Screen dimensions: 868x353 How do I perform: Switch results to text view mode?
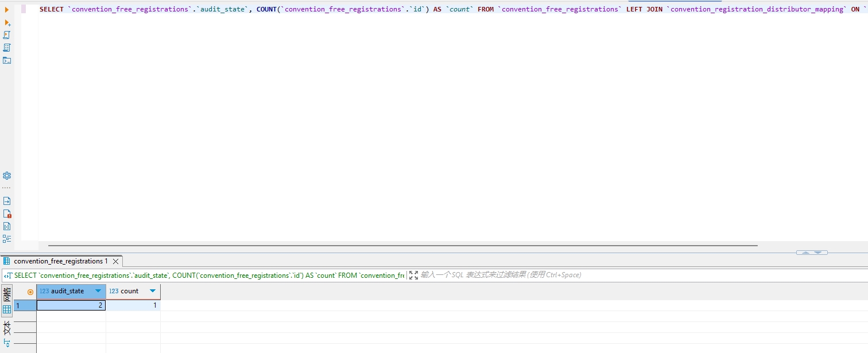7,328
